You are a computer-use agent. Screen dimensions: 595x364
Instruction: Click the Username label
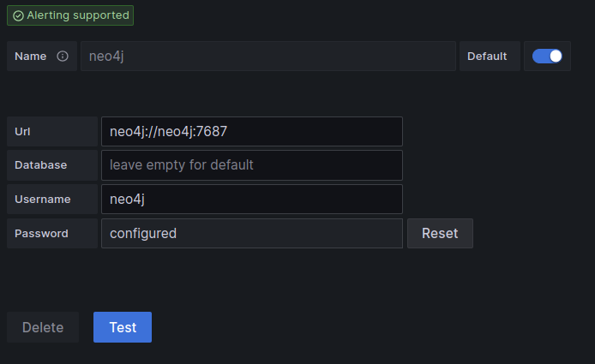tap(43, 199)
